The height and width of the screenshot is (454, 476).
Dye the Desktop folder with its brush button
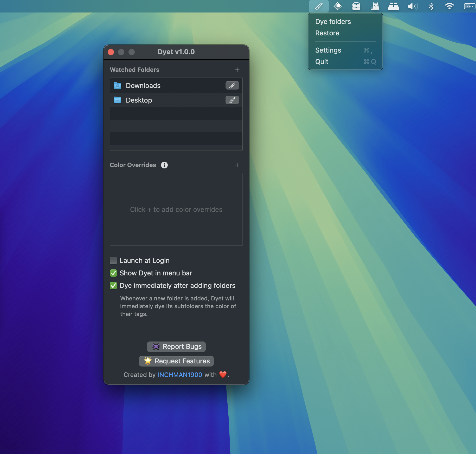click(x=232, y=100)
